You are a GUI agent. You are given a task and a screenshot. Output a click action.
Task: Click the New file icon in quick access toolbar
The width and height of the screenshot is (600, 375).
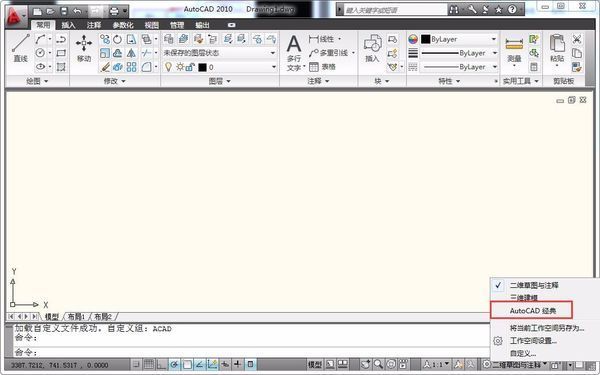pyautogui.click(x=38, y=11)
